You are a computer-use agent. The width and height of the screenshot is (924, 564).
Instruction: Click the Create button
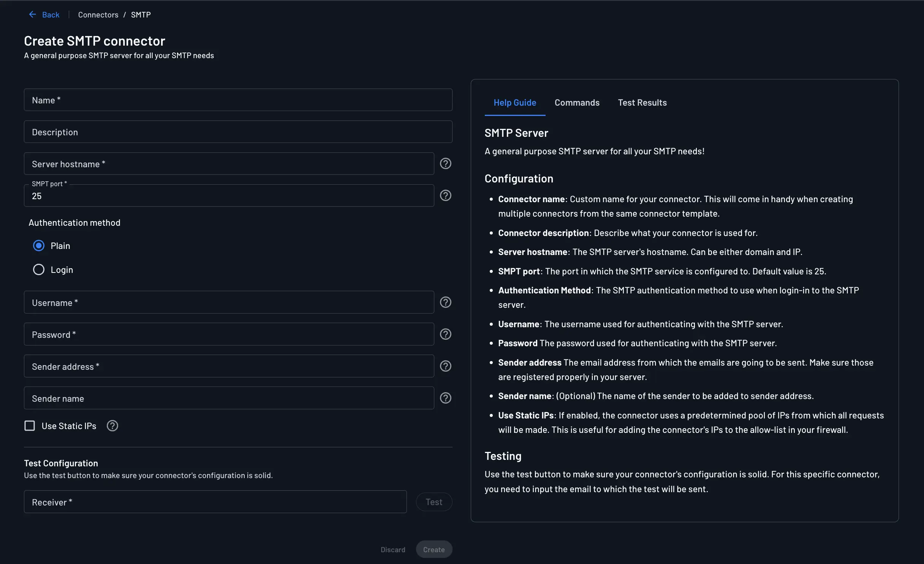click(434, 549)
